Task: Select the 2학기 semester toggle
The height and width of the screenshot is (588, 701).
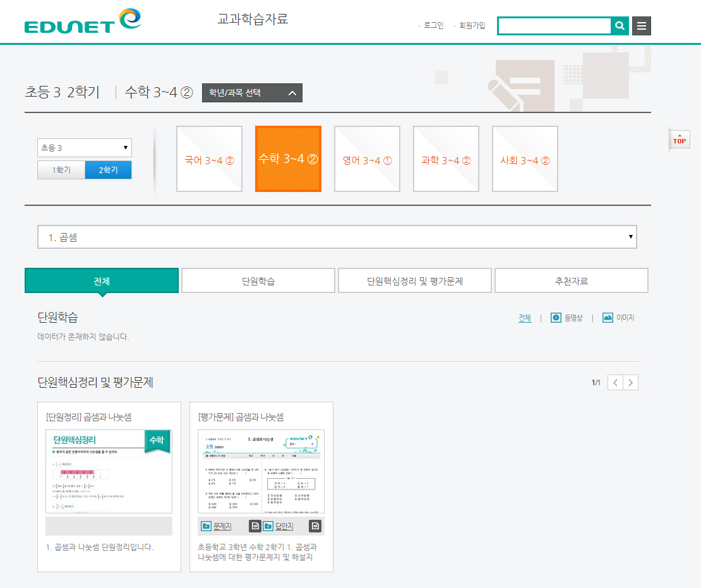Action: click(x=108, y=170)
